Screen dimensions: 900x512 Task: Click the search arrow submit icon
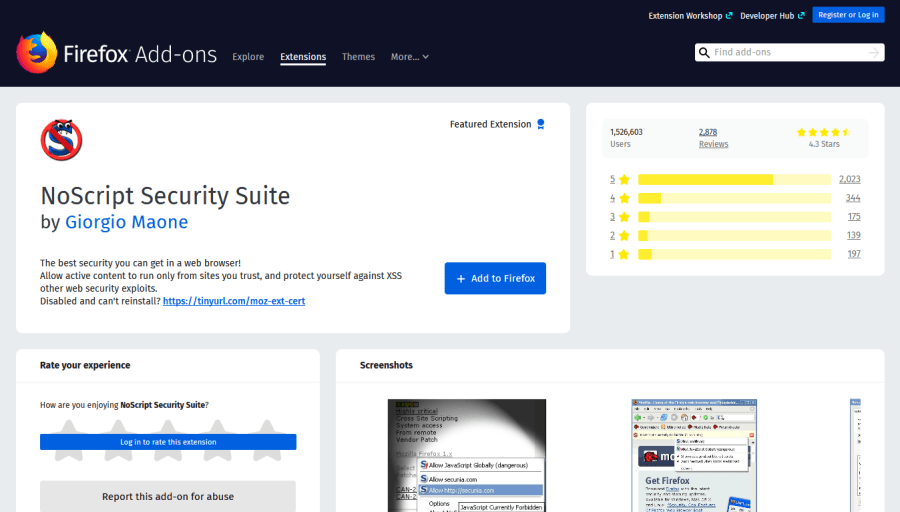click(873, 53)
